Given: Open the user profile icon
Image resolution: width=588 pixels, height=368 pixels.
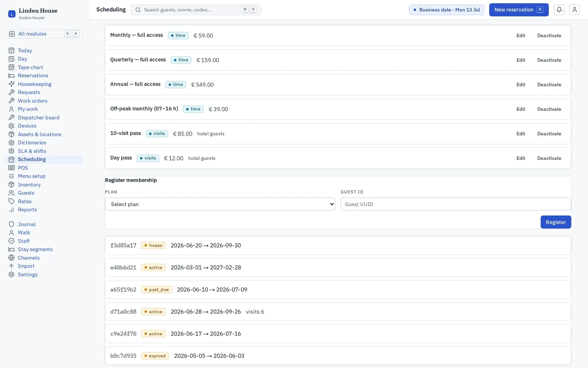Looking at the screenshot, I should (574, 10).
